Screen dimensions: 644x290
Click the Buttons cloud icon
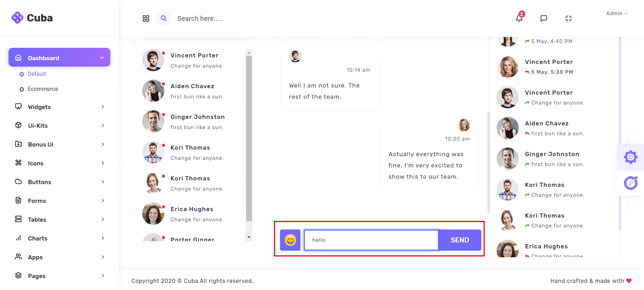pyautogui.click(x=19, y=182)
